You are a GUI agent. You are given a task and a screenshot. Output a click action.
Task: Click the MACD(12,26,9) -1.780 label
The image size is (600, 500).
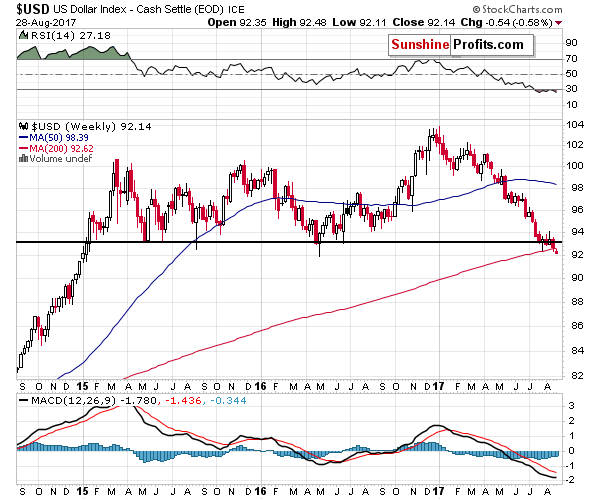pyautogui.click(x=94, y=401)
